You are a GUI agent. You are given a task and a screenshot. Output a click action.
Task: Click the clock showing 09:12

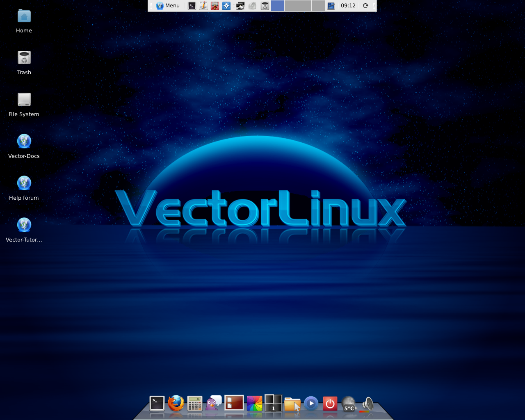coord(347,5)
